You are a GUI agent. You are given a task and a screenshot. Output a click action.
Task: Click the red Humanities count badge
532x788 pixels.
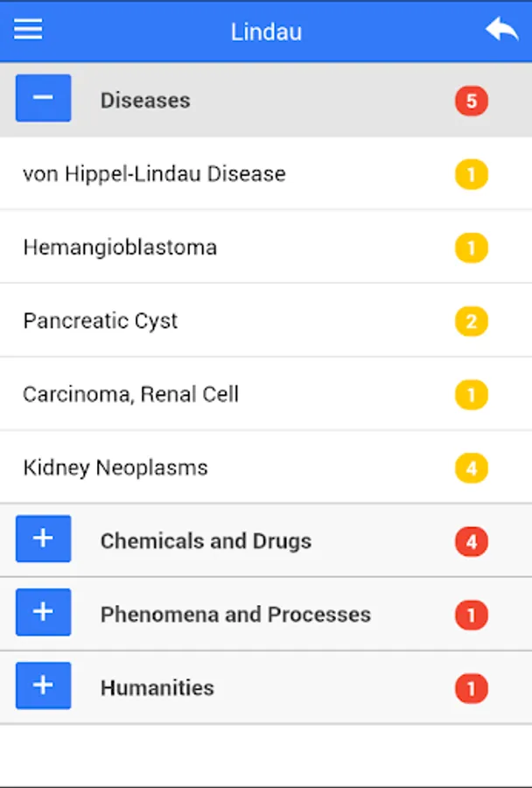(x=471, y=689)
